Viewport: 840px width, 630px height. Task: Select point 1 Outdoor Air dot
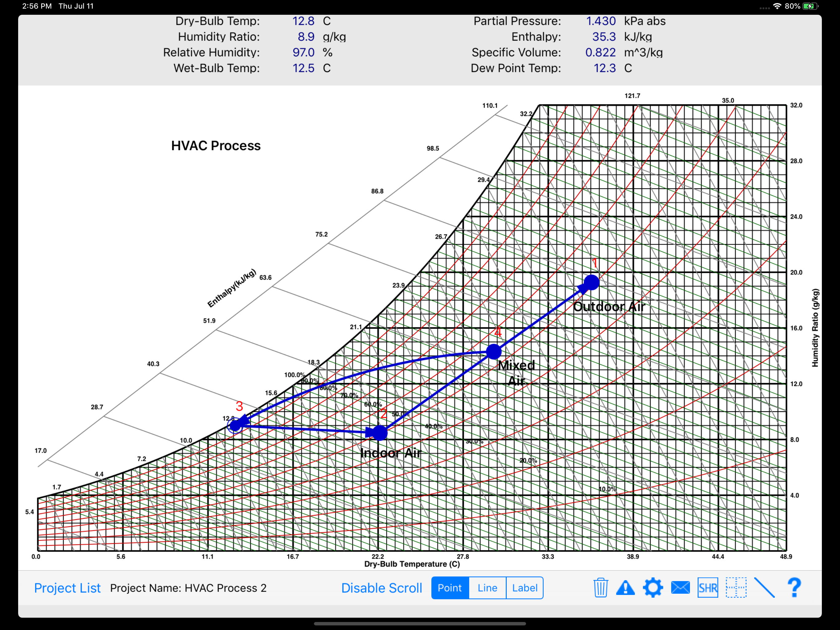[591, 282]
